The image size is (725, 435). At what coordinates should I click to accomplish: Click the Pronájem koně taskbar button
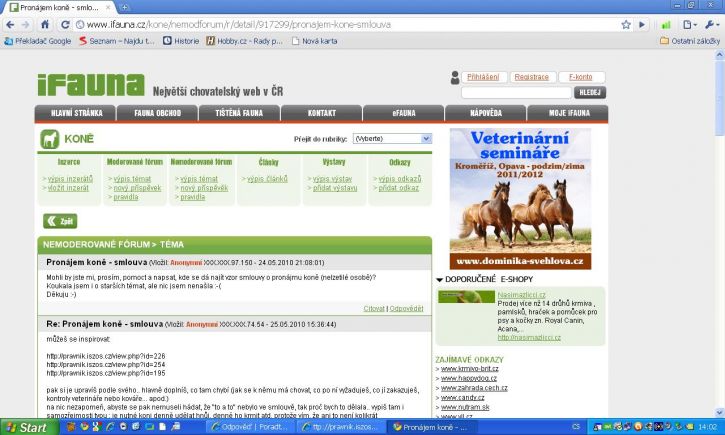coord(430,427)
